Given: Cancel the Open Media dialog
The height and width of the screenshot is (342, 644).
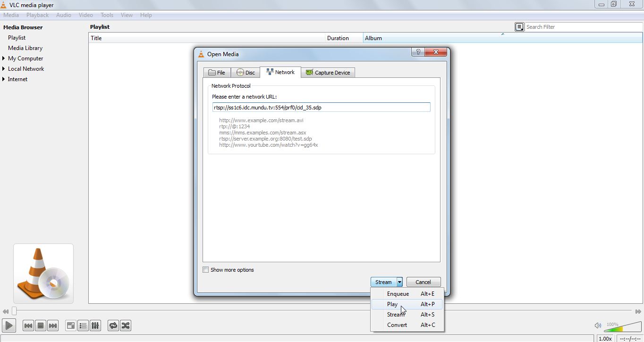Looking at the screenshot, I should click(423, 282).
